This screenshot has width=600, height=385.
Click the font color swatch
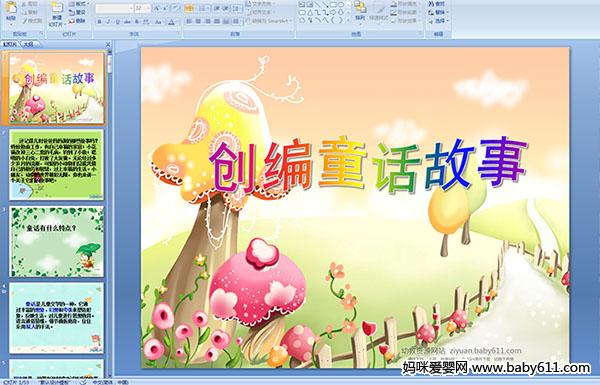[171, 22]
